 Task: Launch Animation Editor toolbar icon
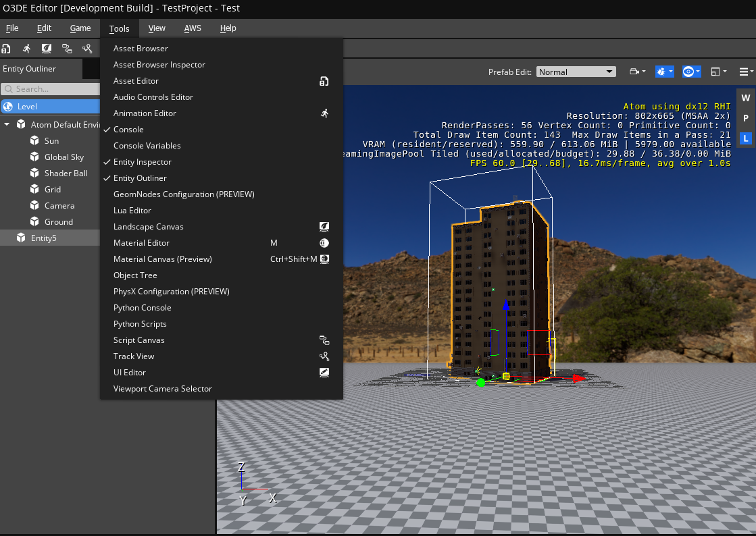26,48
